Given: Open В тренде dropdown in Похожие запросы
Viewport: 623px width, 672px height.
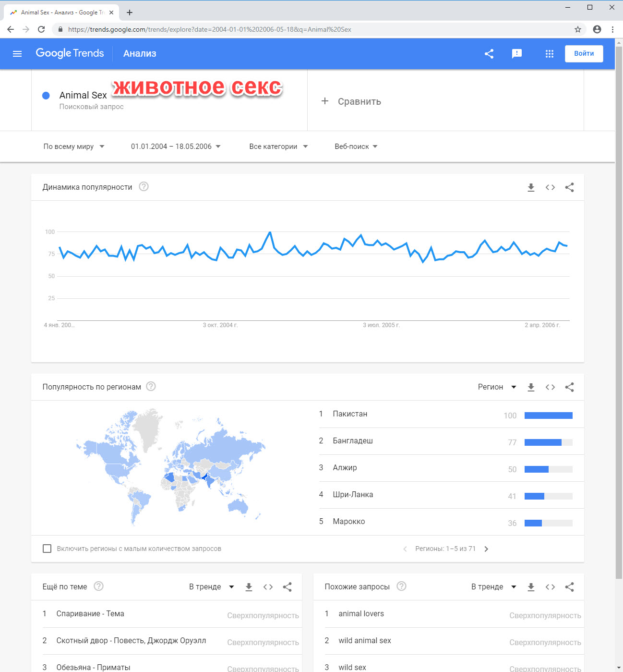Looking at the screenshot, I should [494, 587].
